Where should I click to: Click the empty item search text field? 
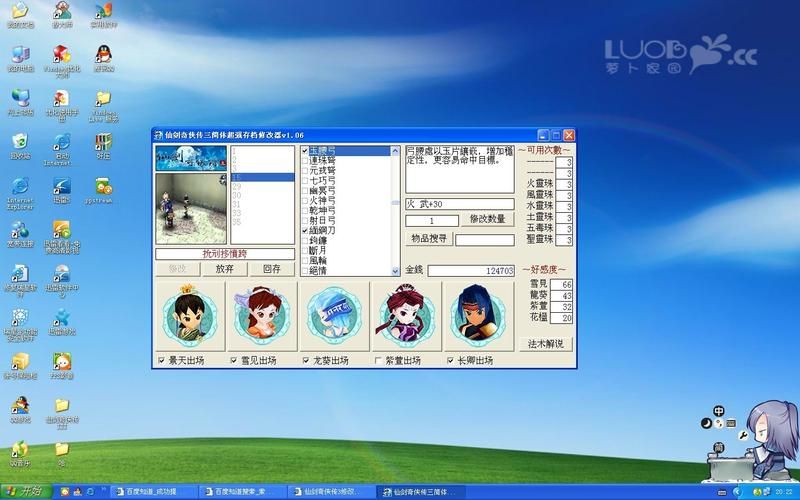pyautogui.click(x=485, y=240)
